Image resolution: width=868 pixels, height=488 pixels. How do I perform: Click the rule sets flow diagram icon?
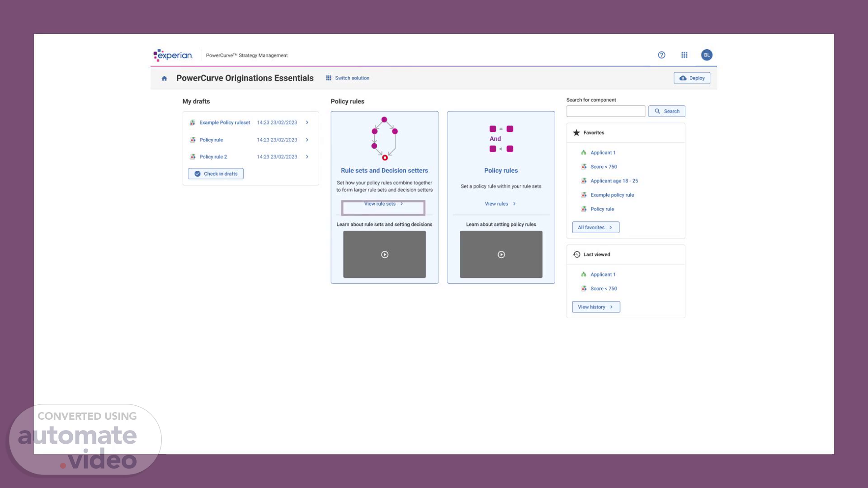(384, 139)
